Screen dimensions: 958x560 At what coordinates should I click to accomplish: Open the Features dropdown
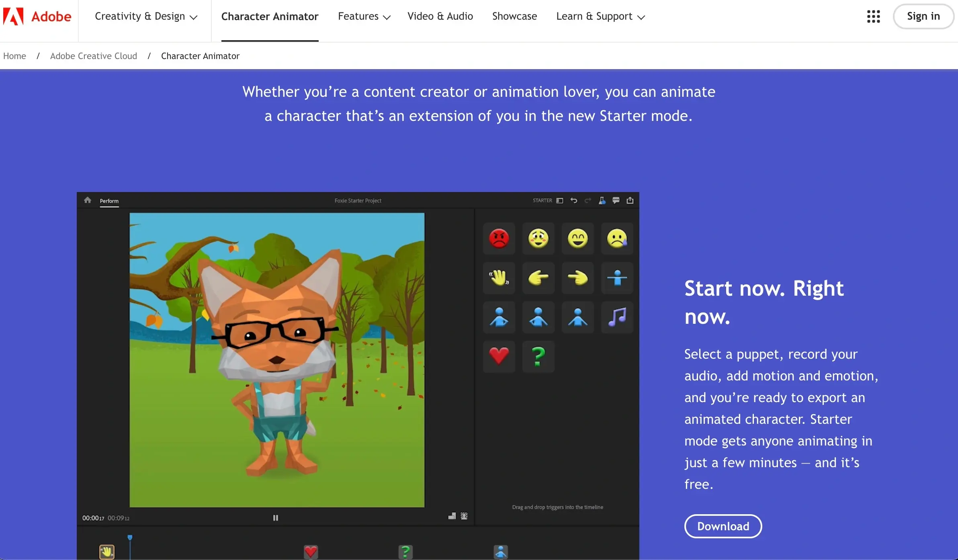pos(363,16)
